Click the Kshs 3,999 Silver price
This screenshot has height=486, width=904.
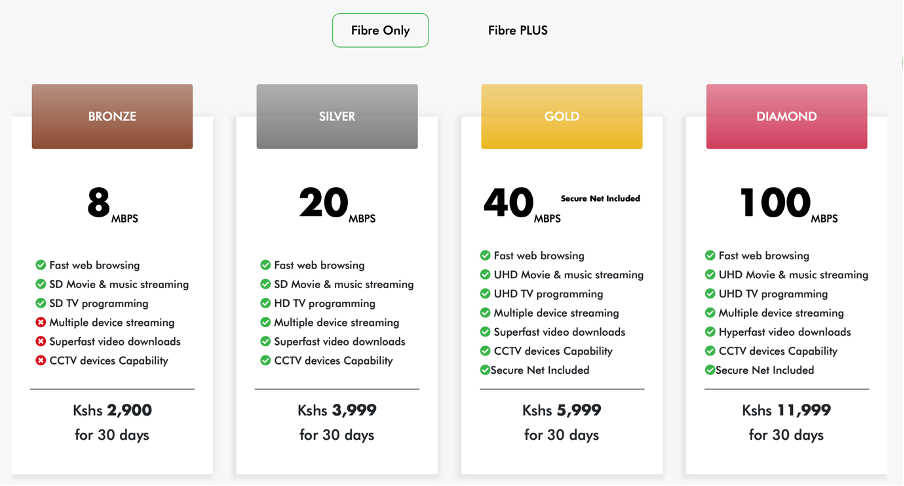pos(337,410)
